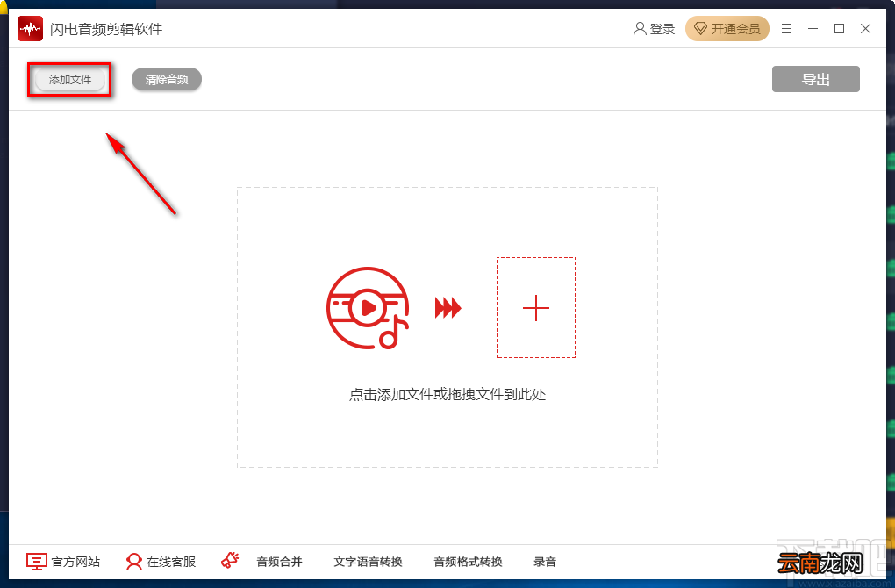Minimize the window

[813, 29]
